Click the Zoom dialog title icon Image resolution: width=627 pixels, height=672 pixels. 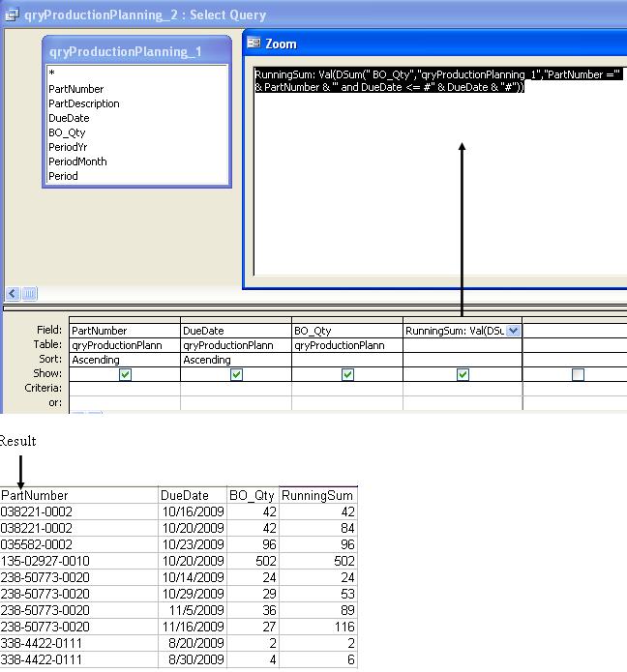click(x=254, y=43)
